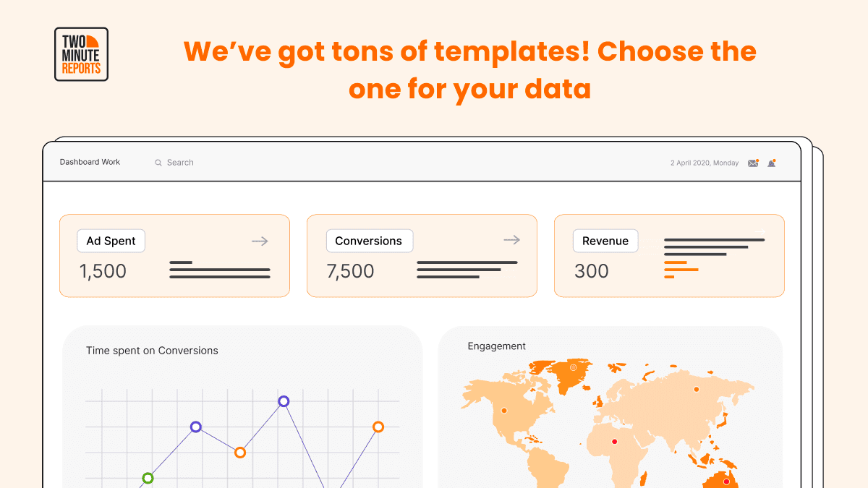
Task: Open the bell notifications icon
Action: coord(772,163)
